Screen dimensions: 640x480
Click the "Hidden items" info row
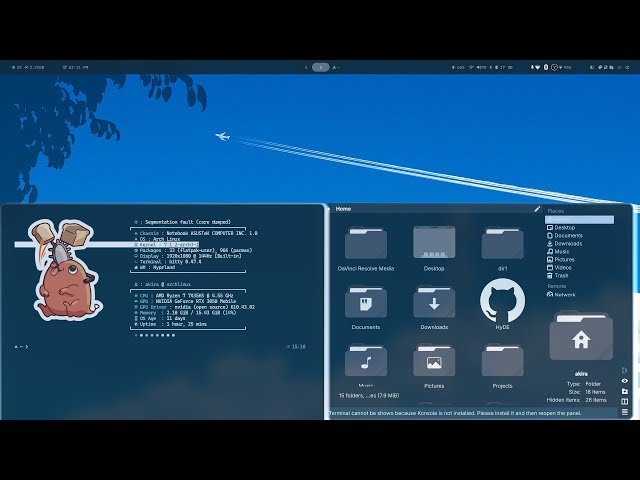click(576, 400)
